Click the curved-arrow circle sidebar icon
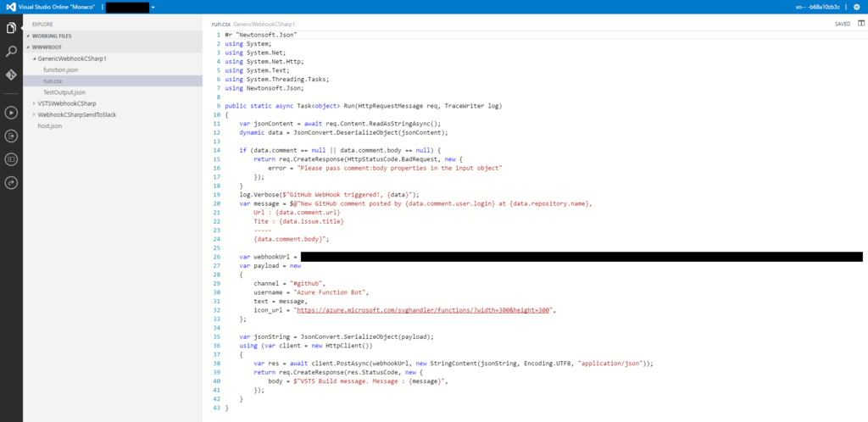868x422 pixels. pos(10,182)
